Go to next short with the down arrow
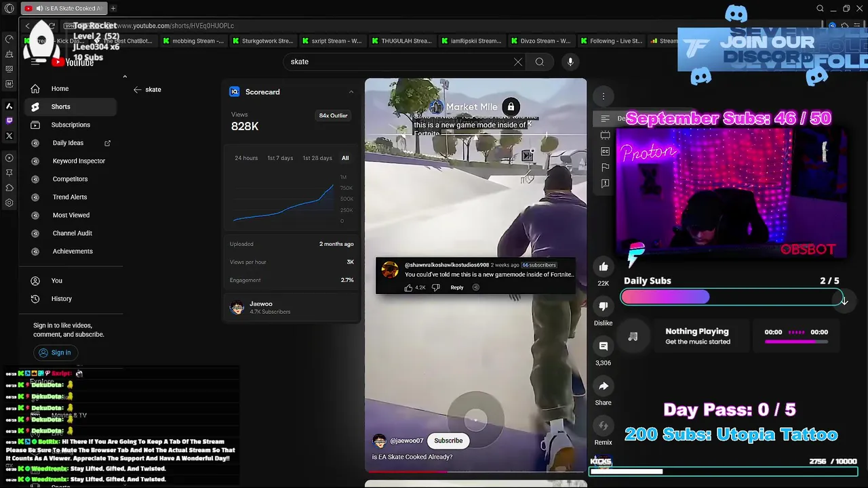Screen dimensions: 868x488 coord(844,301)
